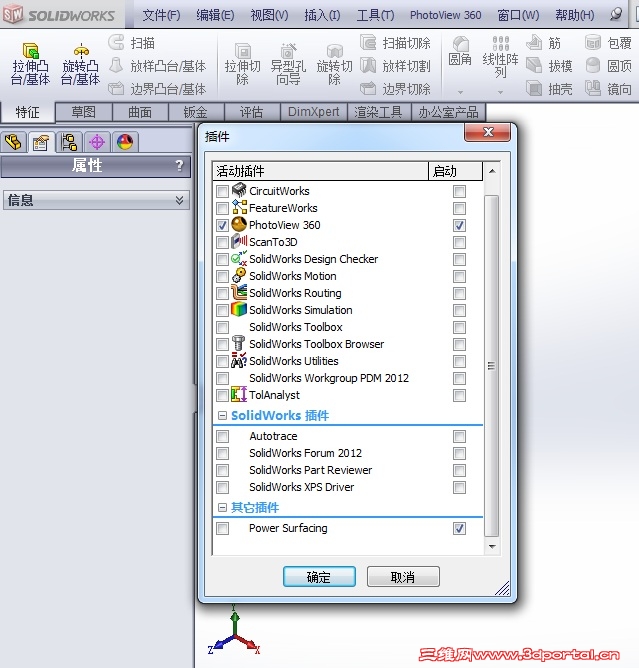Collapse the 其它插件 group
The height and width of the screenshot is (668, 639).
pos(222,507)
